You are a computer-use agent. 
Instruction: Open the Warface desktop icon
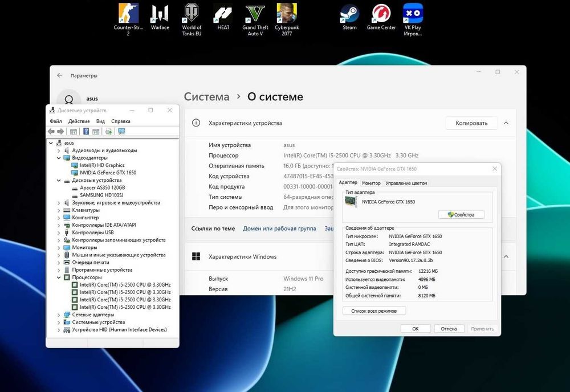tap(160, 17)
